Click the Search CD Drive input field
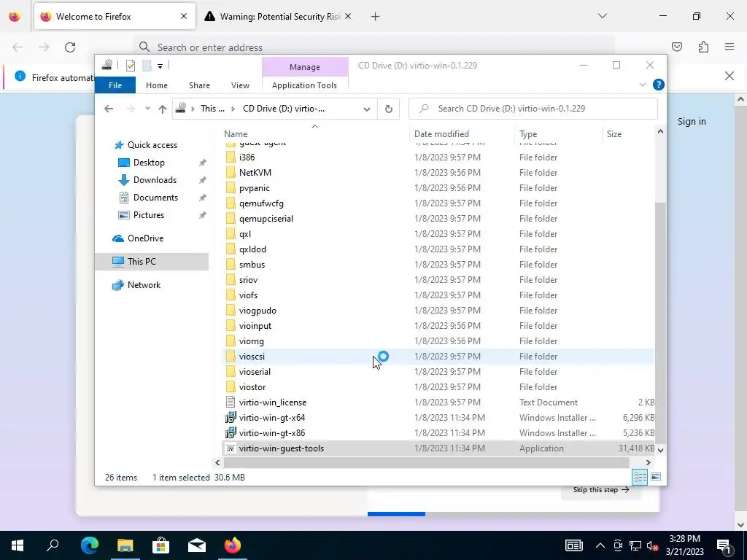 click(533, 109)
